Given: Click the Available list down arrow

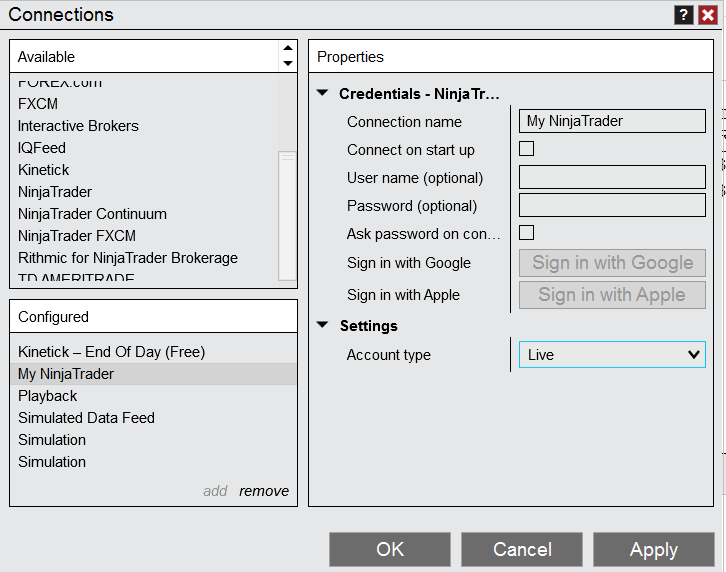Looking at the screenshot, I should pyautogui.click(x=288, y=63).
